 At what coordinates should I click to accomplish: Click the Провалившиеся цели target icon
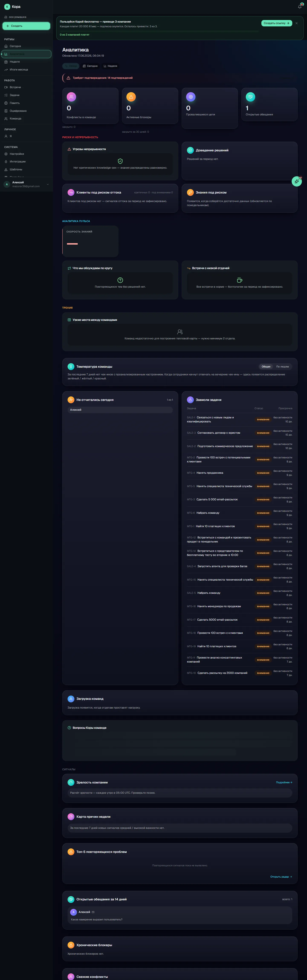[191, 97]
